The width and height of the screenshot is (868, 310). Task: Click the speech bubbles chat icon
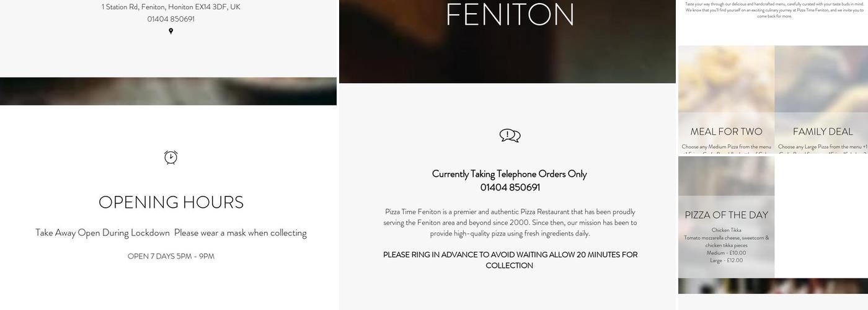point(510,136)
